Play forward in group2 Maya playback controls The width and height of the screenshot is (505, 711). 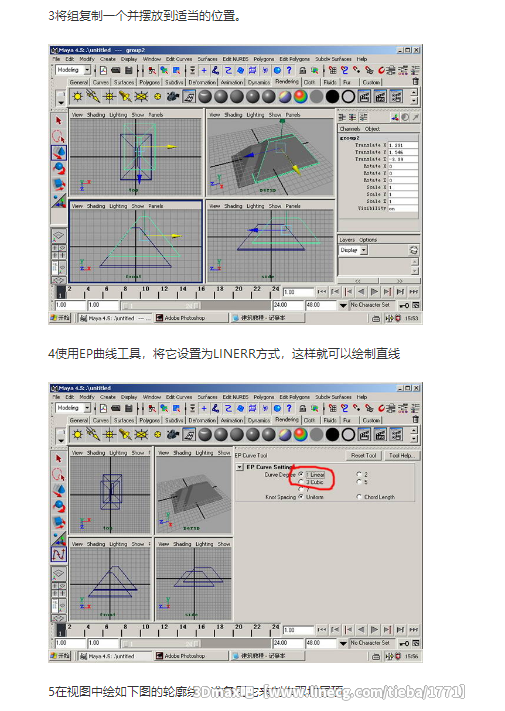374,292
